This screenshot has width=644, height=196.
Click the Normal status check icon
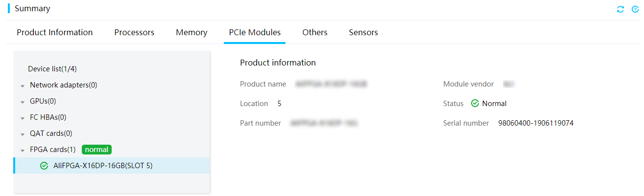(x=475, y=104)
